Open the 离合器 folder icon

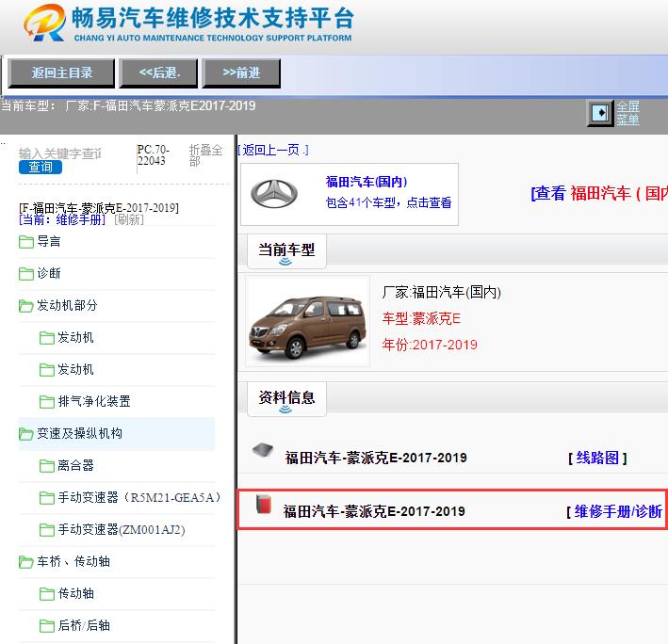tap(47, 466)
